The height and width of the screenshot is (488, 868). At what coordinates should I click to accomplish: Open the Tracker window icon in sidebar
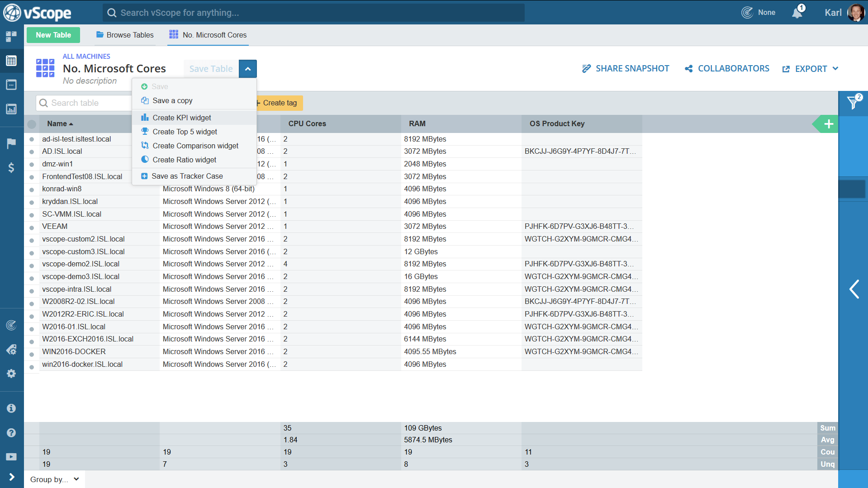[x=11, y=85]
